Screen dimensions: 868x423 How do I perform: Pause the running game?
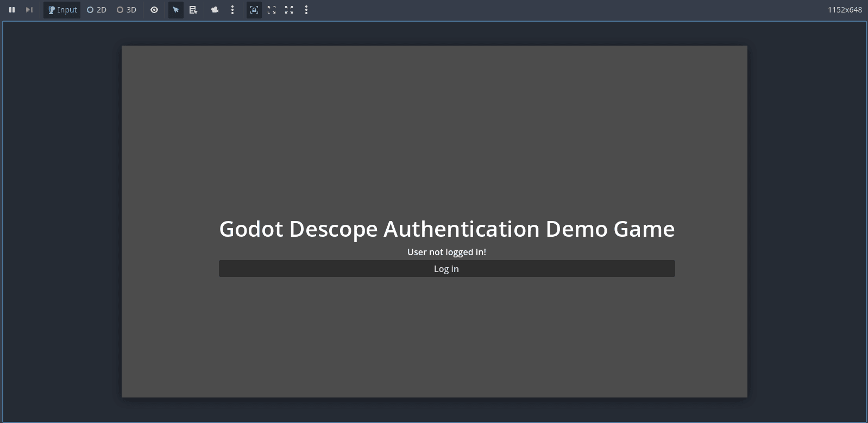pyautogui.click(x=12, y=10)
